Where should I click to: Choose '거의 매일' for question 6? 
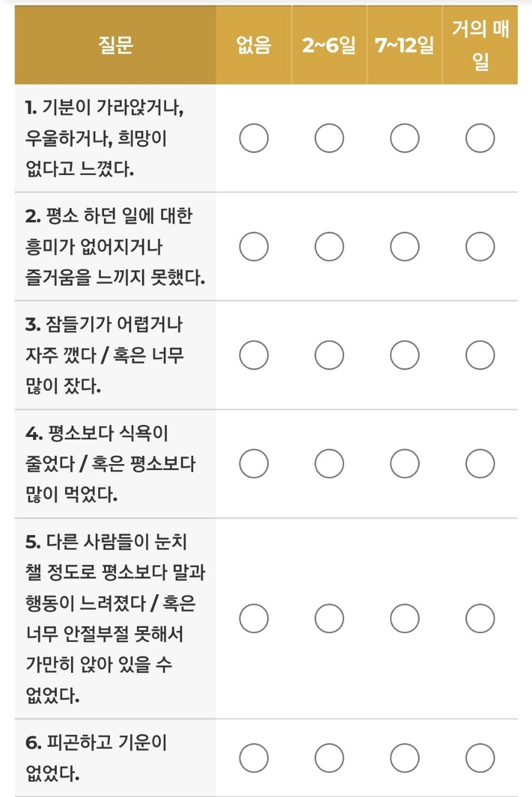[x=480, y=758]
